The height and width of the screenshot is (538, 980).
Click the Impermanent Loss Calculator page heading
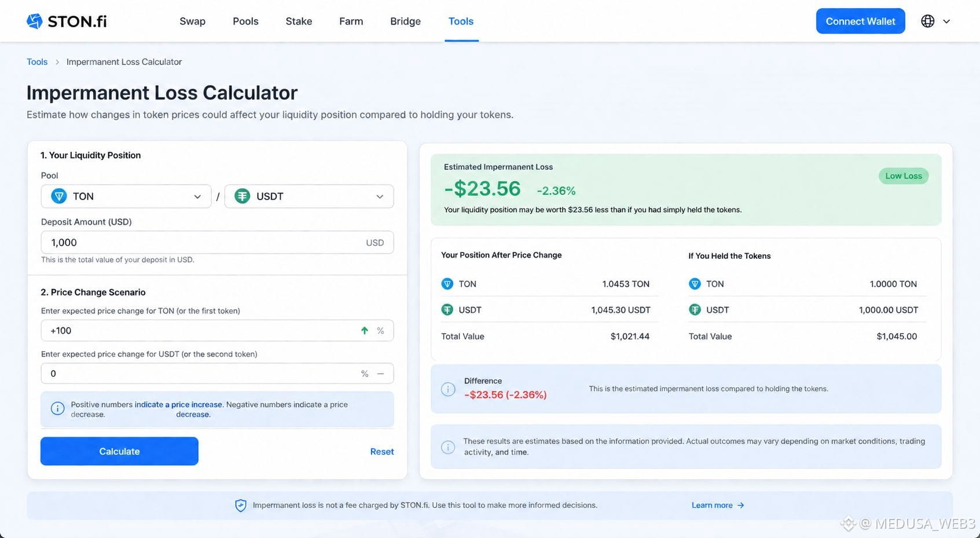pyautogui.click(x=162, y=93)
